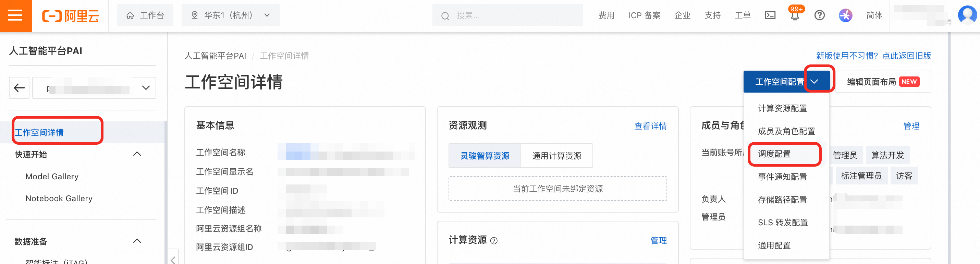Click the 负责人 label in 成员与角色
Image resolution: width=980 pixels, height=264 pixels.
pos(713,199)
